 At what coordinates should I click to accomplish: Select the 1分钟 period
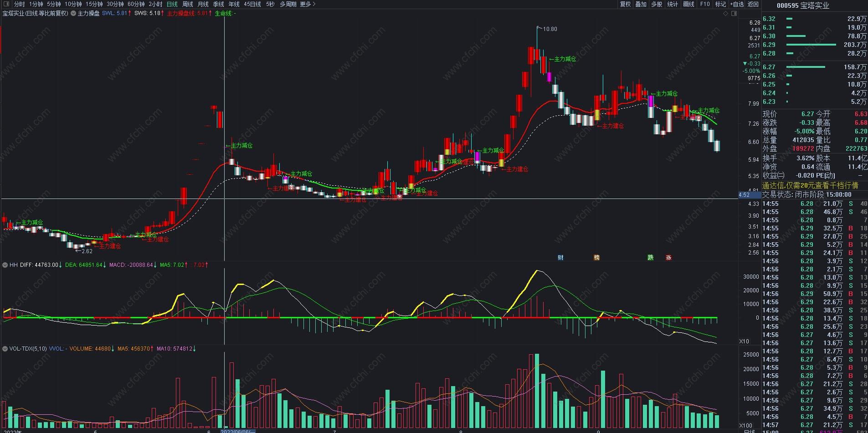click(36, 4)
